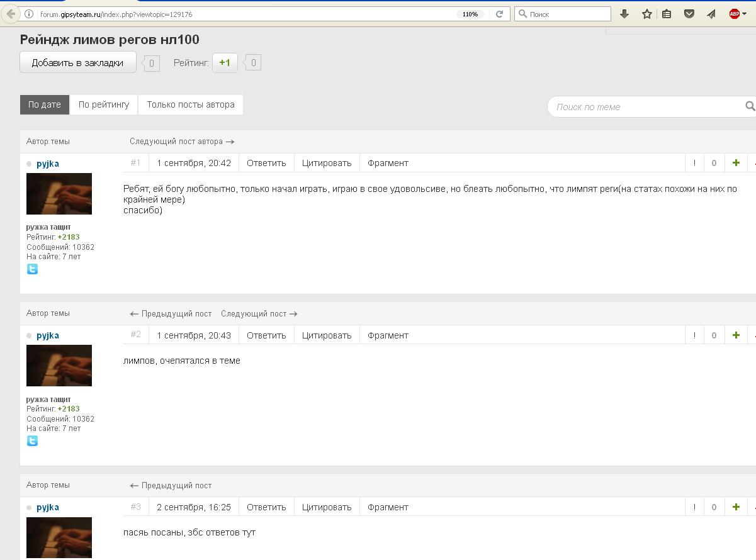Image resolution: width=756 pixels, height=560 pixels.
Task: Select the По дате sorting tab
Action: [45, 104]
